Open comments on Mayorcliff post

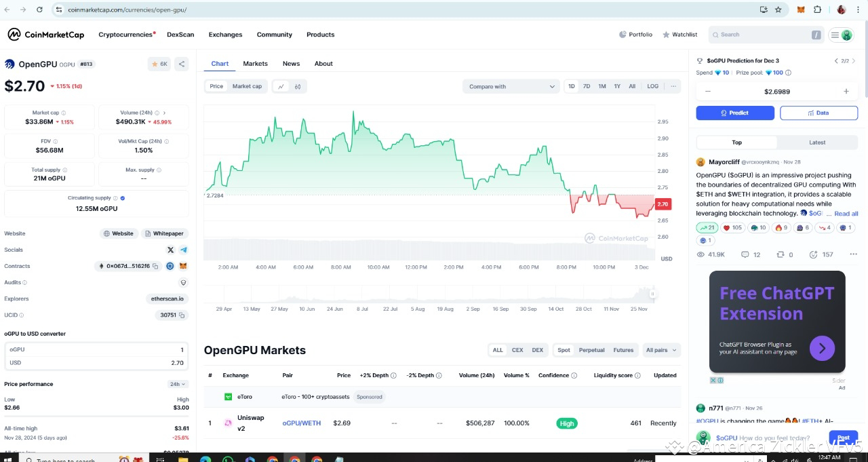click(751, 254)
